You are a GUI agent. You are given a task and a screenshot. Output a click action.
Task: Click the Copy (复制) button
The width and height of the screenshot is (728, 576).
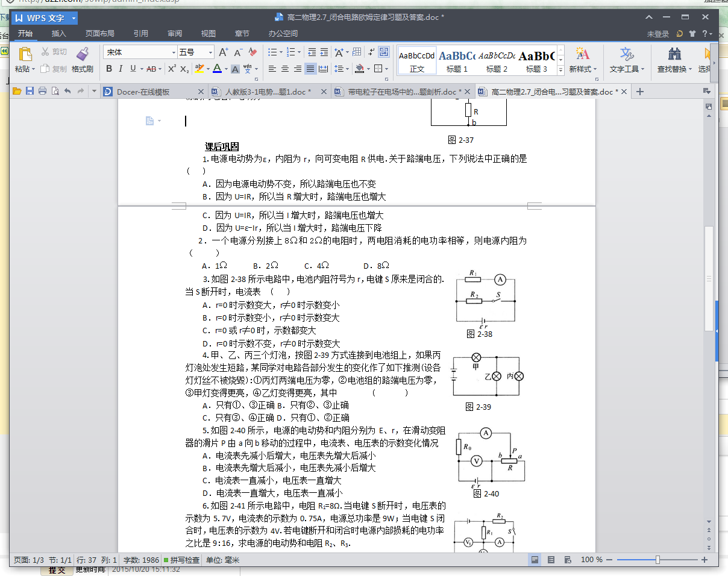54,69
